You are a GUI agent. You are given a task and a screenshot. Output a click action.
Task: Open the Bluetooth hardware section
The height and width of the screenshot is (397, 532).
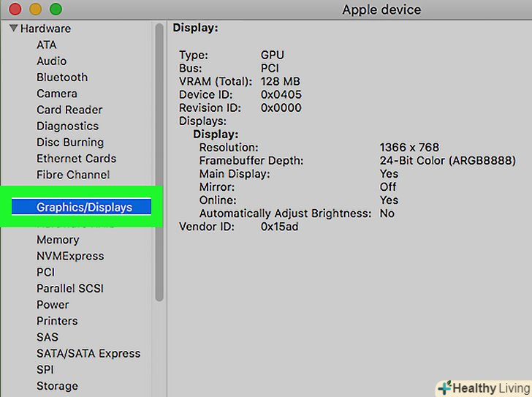(62, 77)
